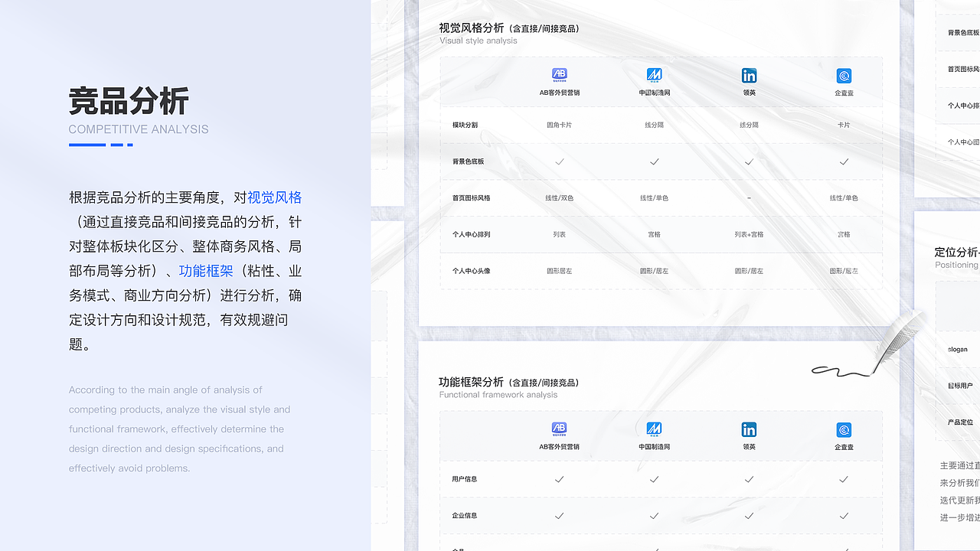The width and height of the screenshot is (980, 551).
Task: Click the 领英 LinkedIn logo in 视觉风格分析 table
Action: 749,75
